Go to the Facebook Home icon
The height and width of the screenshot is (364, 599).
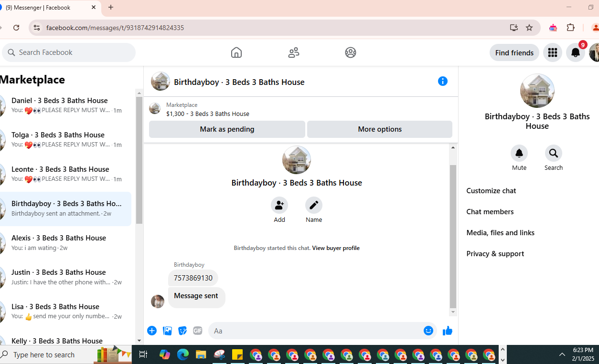(236, 52)
